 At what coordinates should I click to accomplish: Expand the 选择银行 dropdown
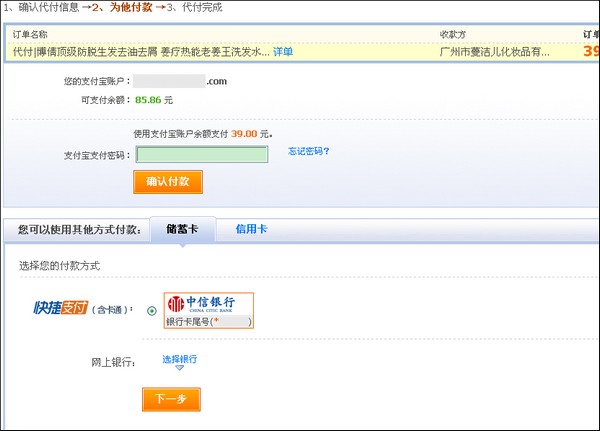pos(179,359)
